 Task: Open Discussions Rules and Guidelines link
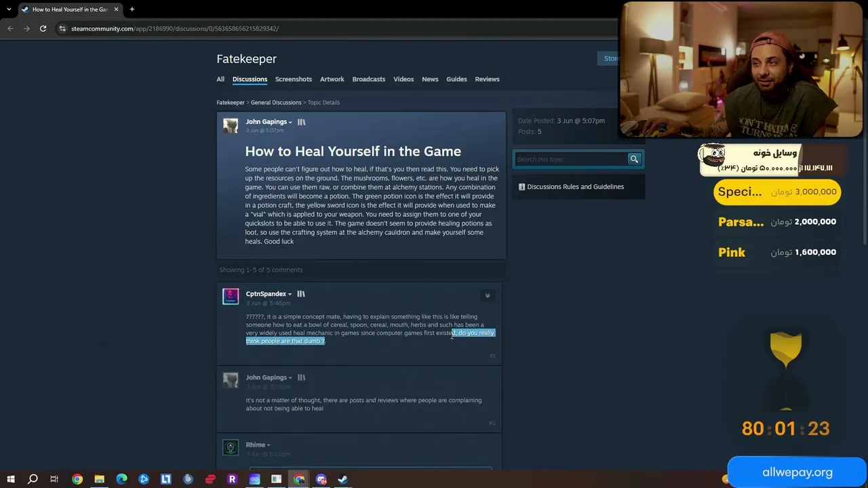pos(576,186)
